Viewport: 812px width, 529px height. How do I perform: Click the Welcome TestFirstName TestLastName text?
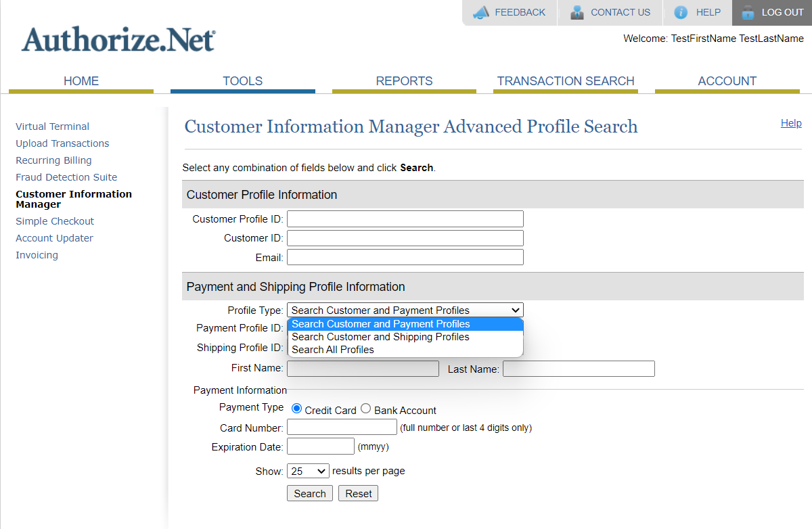pos(713,39)
